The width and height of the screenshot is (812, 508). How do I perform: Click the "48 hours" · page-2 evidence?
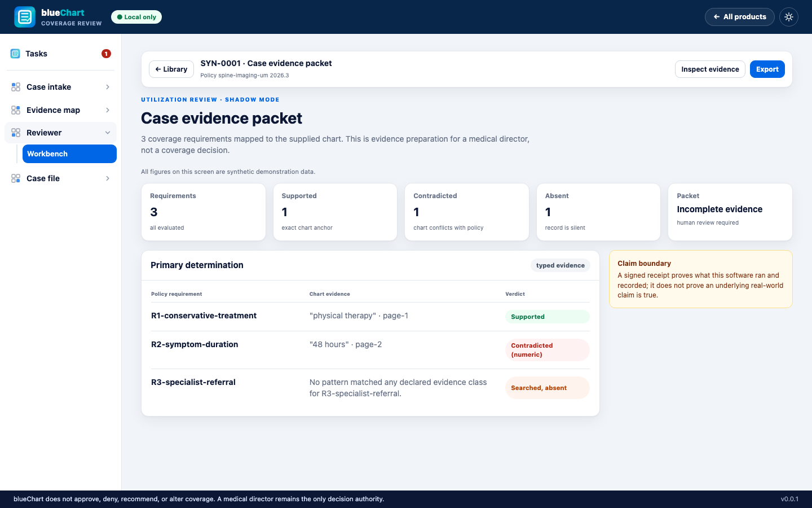point(346,344)
